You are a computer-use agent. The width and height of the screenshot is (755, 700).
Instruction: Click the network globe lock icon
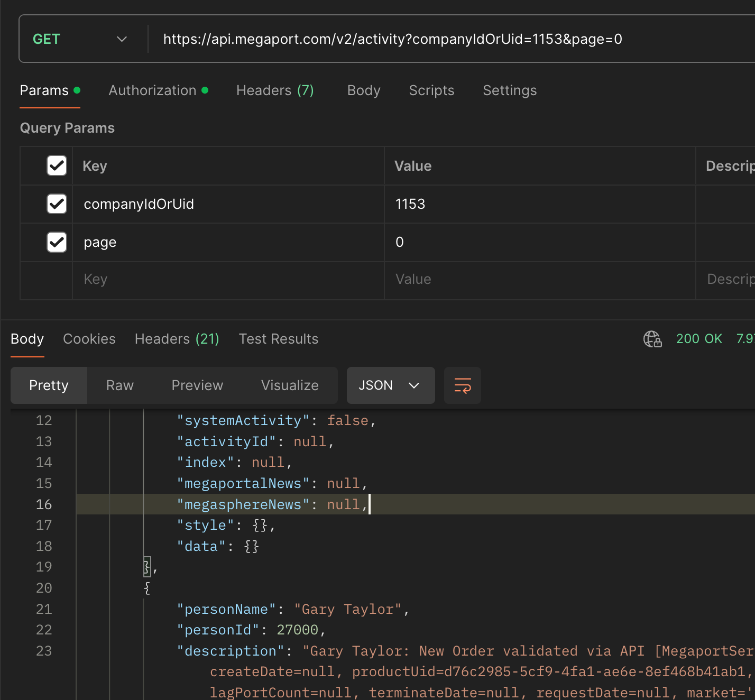coord(652,339)
